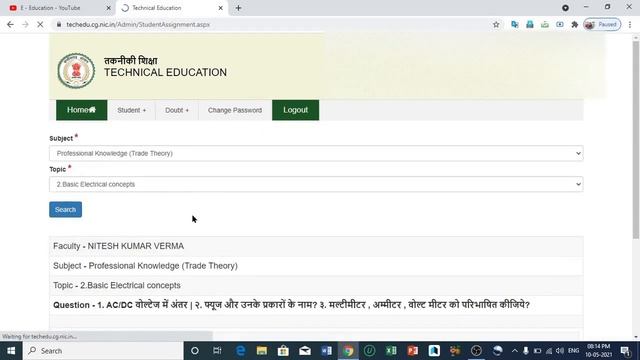Expand the Student menu
The height and width of the screenshot is (360, 640).
[x=131, y=110]
